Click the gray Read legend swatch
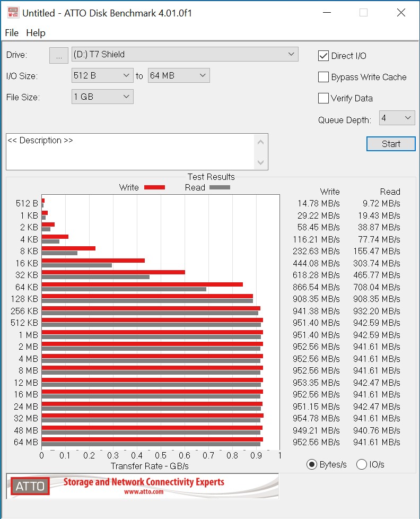 point(220,187)
